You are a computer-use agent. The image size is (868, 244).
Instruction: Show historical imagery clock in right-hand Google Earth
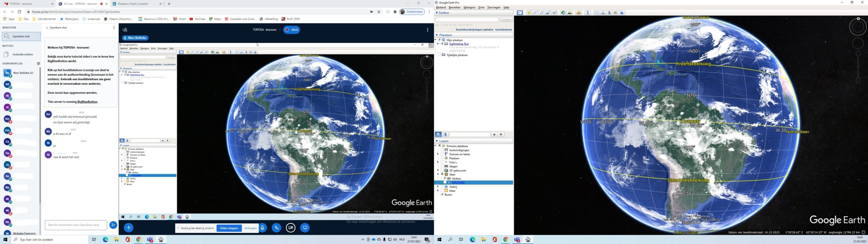[563, 13]
